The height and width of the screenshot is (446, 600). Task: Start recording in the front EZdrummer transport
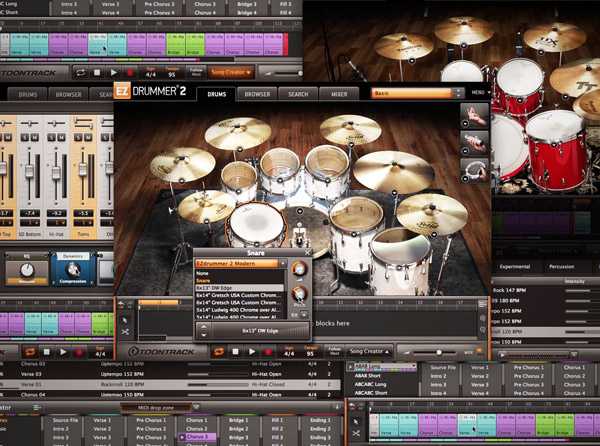(x=268, y=351)
